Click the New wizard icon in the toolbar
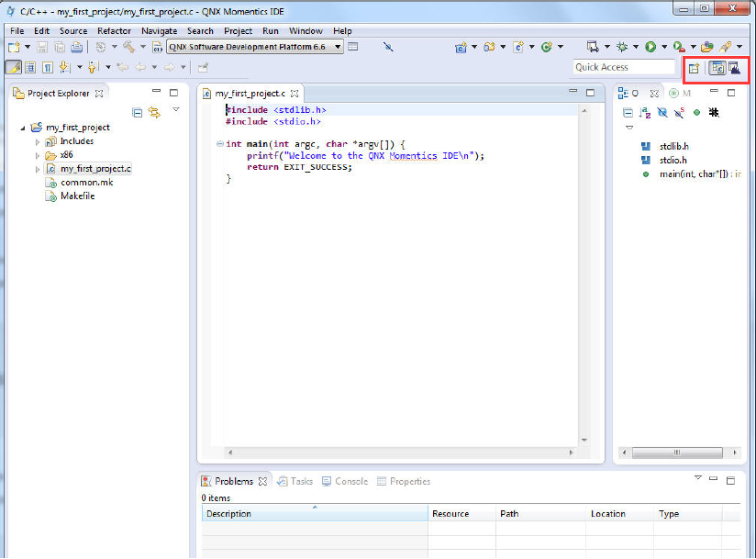The width and height of the screenshot is (756, 559). click(14, 47)
